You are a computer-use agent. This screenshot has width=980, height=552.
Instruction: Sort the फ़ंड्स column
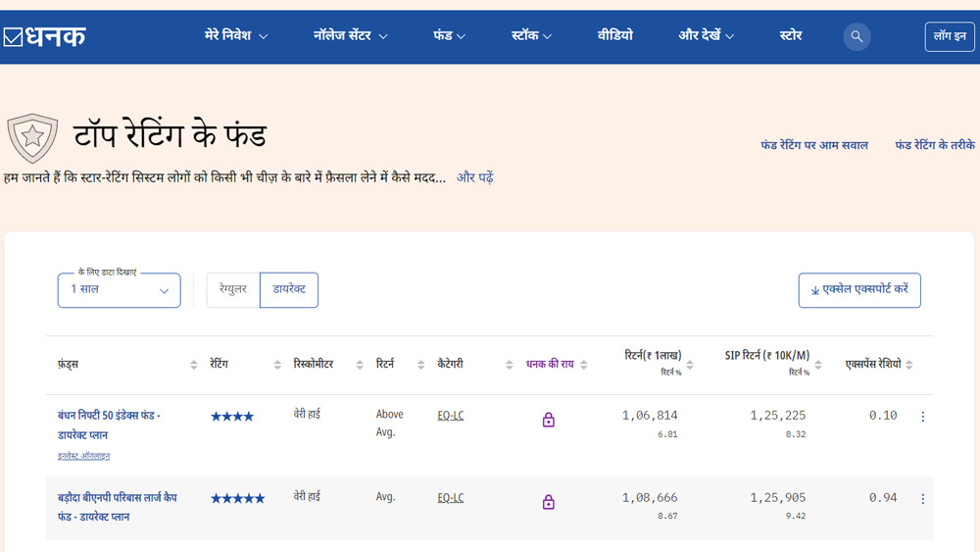pos(193,365)
